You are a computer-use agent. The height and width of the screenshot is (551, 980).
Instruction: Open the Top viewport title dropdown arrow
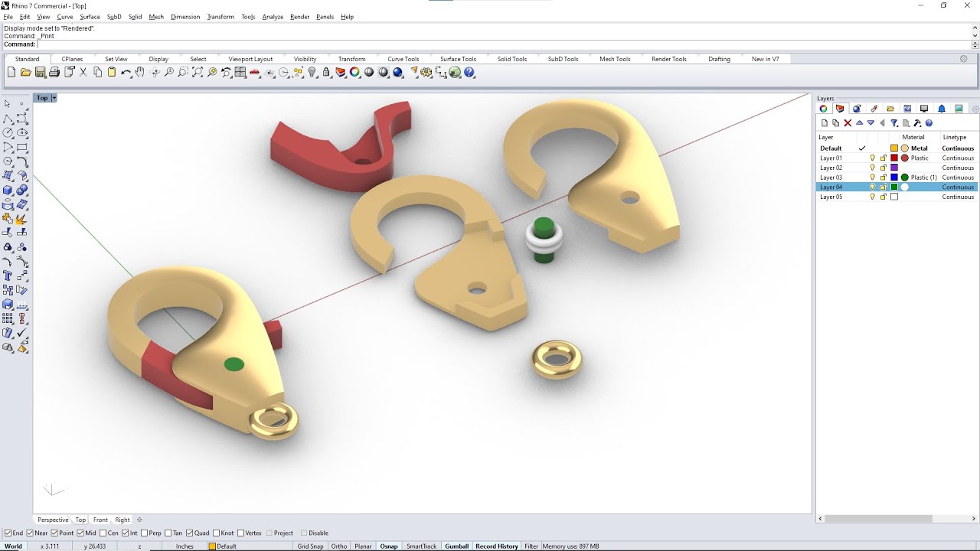pyautogui.click(x=54, y=98)
